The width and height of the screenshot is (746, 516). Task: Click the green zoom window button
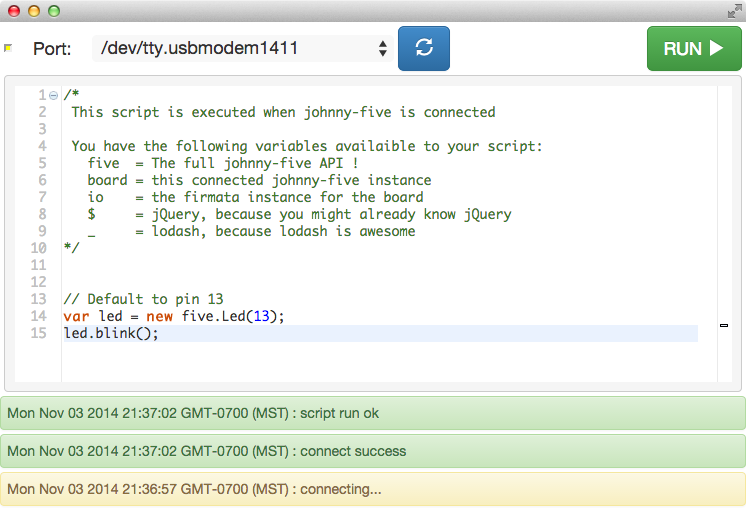pyautogui.click(x=53, y=11)
